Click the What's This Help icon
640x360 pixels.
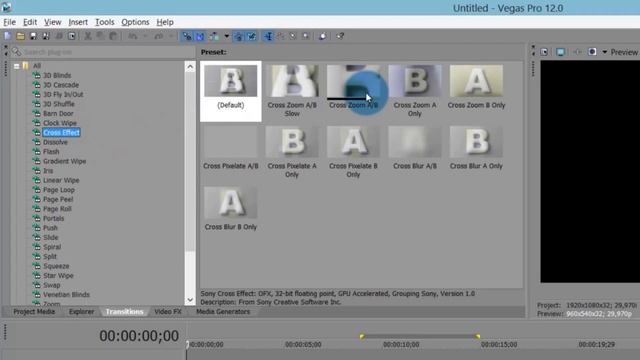pos(340,36)
